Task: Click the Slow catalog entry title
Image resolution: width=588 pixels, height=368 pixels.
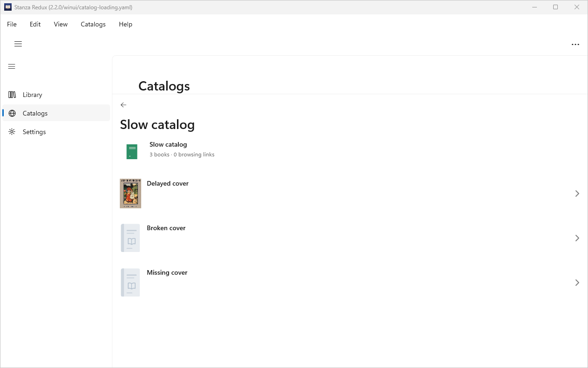Action: 168,144
